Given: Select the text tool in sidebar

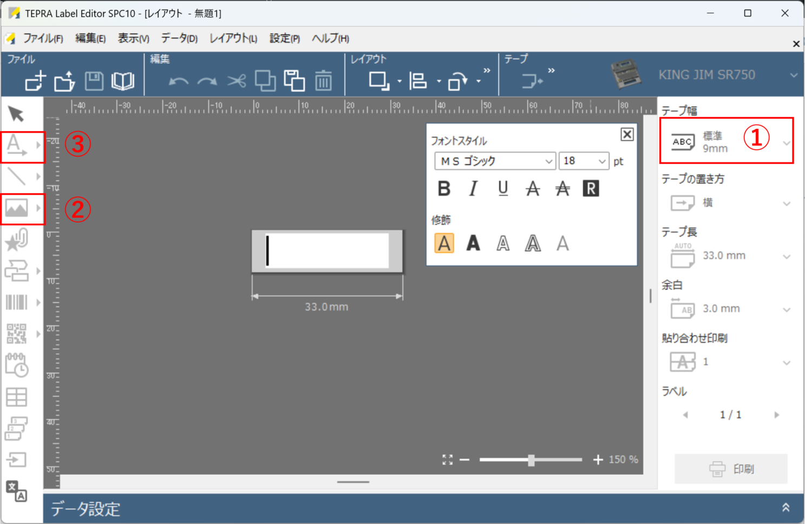Looking at the screenshot, I should point(16,145).
